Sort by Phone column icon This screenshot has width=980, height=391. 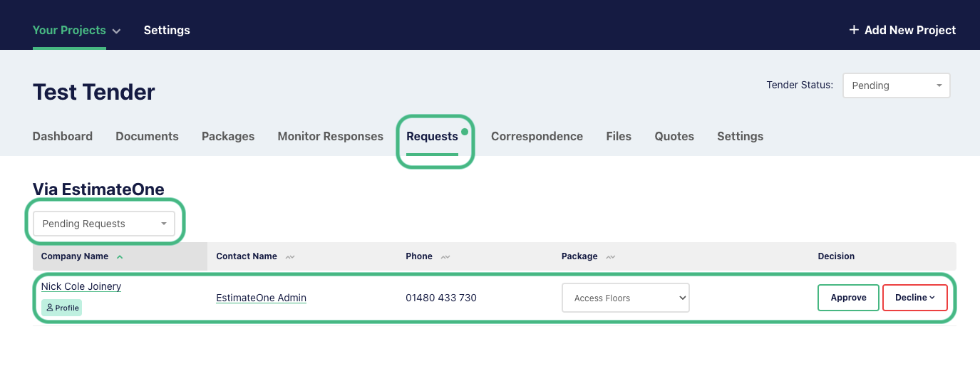445,256
